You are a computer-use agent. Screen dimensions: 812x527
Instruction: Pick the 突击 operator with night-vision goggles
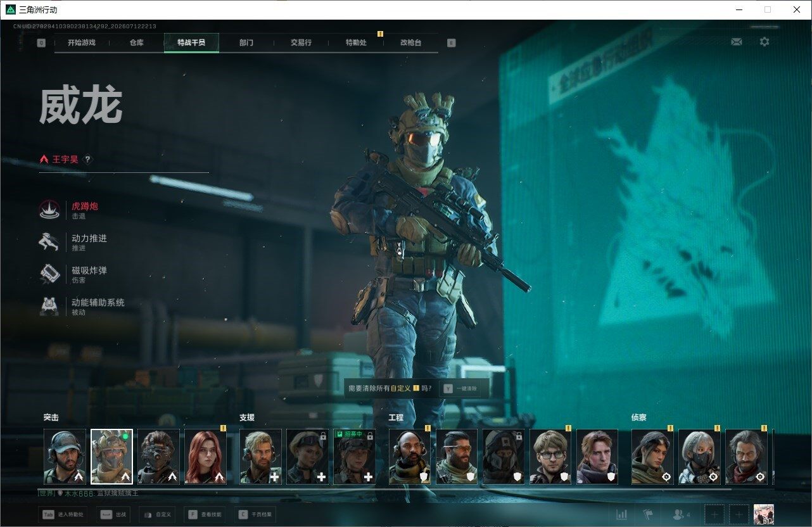point(158,457)
